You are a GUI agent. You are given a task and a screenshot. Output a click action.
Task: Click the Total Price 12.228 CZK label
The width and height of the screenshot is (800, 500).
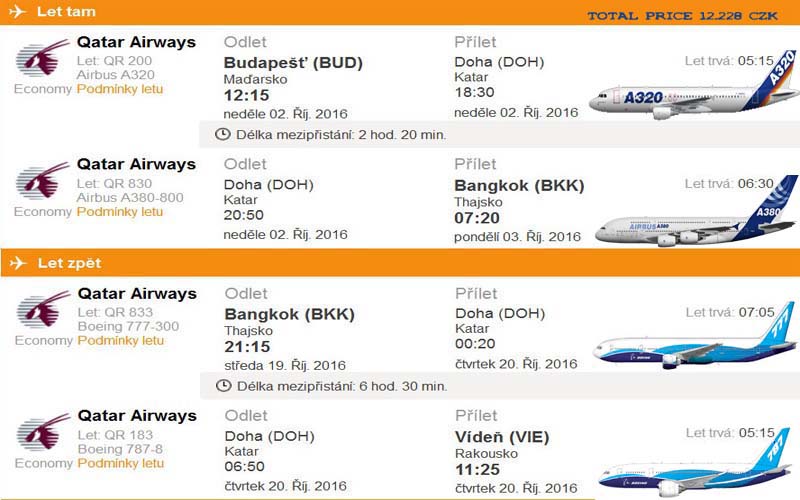[x=683, y=16]
